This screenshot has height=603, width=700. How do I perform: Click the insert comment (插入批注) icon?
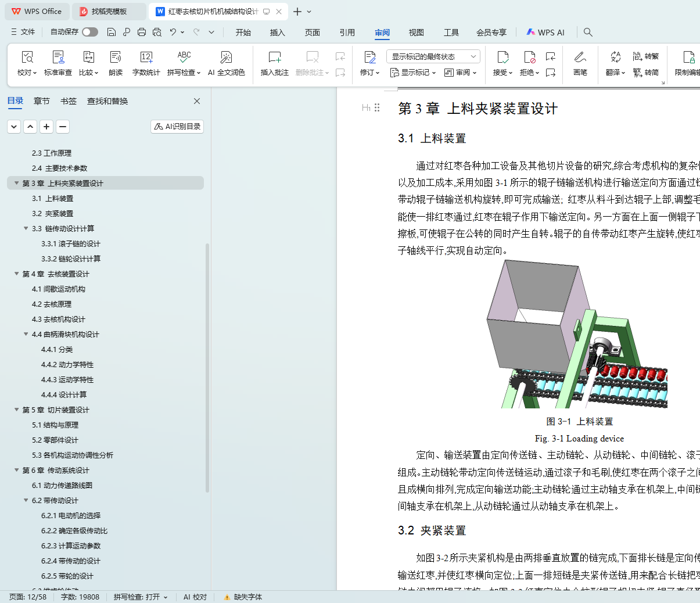274,58
